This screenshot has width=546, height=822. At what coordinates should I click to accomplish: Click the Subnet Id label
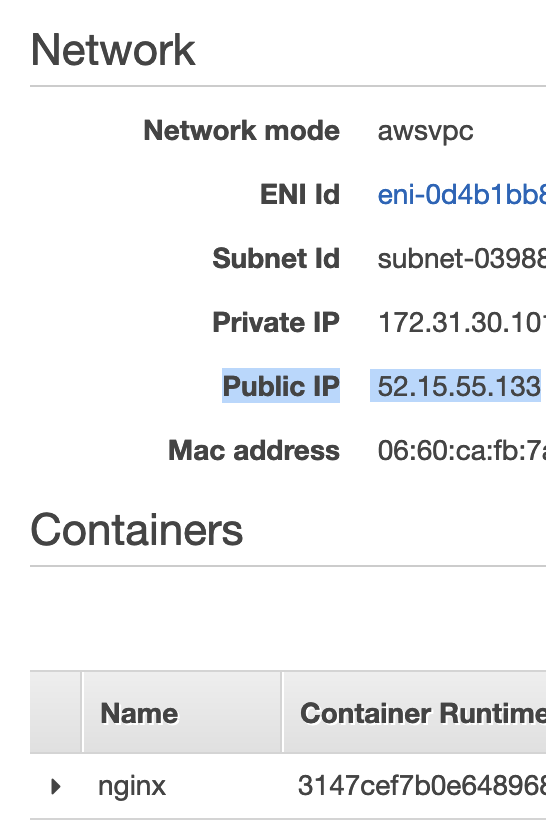[x=276, y=258]
